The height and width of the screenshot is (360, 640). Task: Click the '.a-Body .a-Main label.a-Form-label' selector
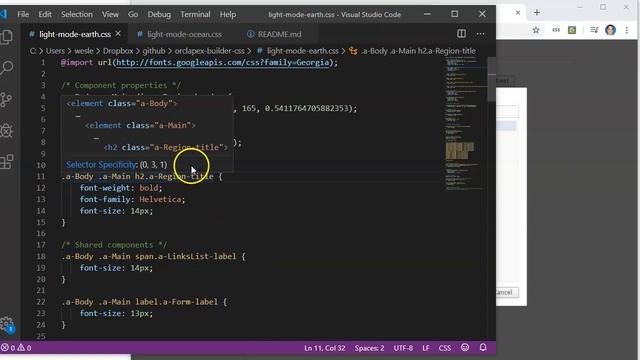(140, 302)
